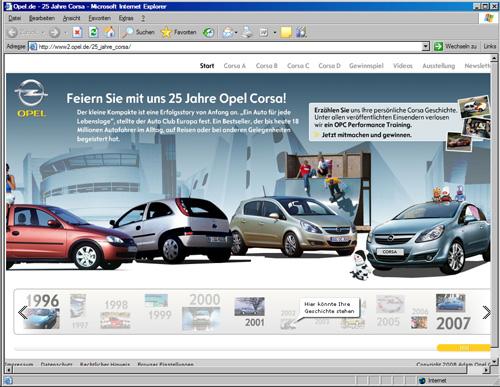500x387 pixels.
Task: Select the 1996 timeline entry
Action: point(43,311)
